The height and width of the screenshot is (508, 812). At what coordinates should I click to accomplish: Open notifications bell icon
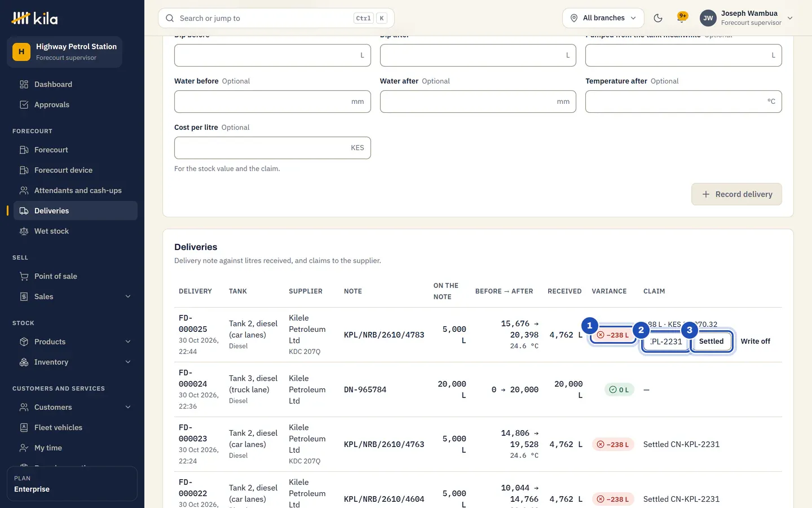pos(682,18)
